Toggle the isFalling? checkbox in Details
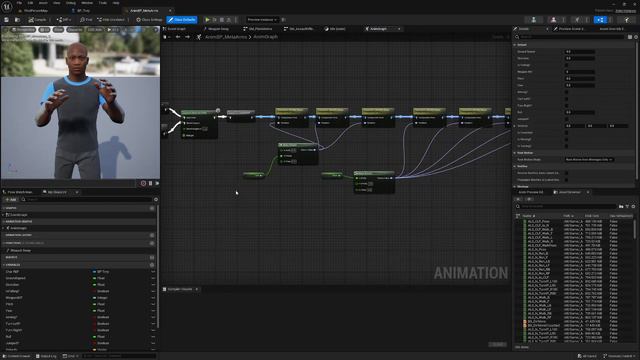Image resolution: width=640 pixels, height=360 pixels. [x=567, y=65]
